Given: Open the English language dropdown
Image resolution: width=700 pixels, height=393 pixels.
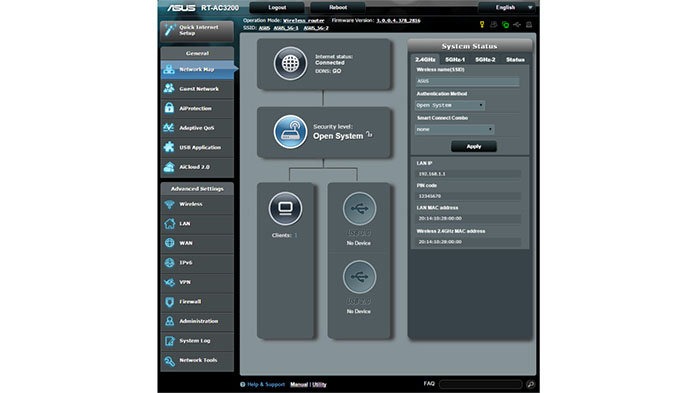Looking at the screenshot, I should pyautogui.click(x=506, y=8).
